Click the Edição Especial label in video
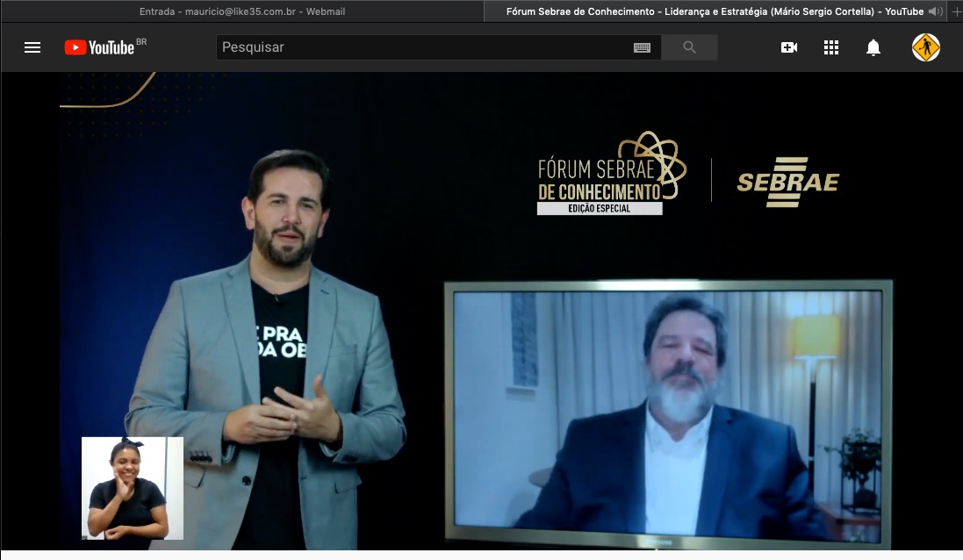 pyautogui.click(x=600, y=209)
